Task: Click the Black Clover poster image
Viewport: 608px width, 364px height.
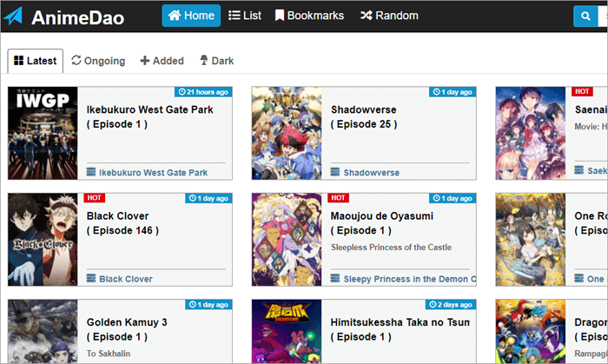Action: click(43, 239)
